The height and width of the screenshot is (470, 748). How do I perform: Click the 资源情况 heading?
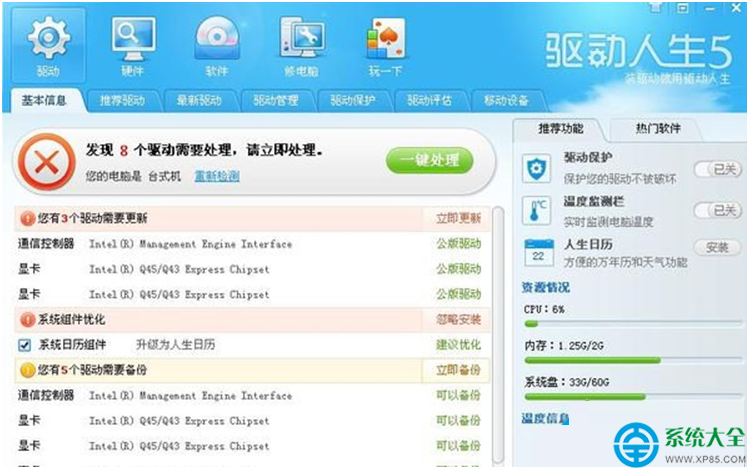[x=546, y=288]
